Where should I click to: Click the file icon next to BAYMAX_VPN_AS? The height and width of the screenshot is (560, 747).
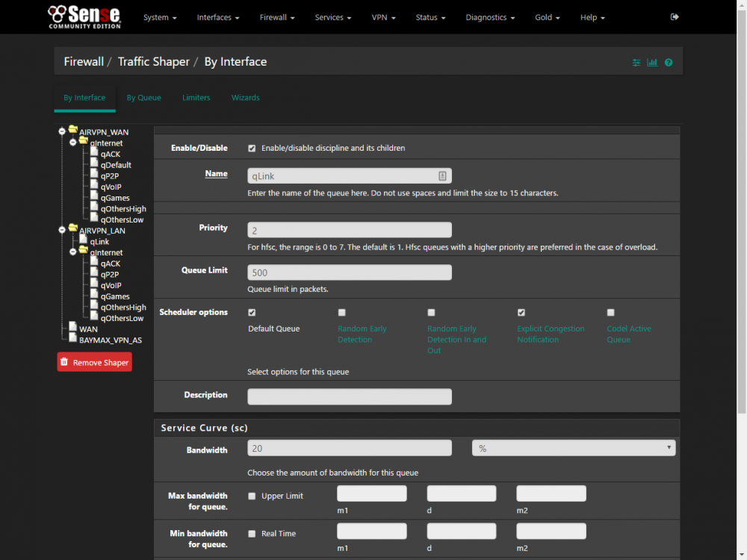72,337
